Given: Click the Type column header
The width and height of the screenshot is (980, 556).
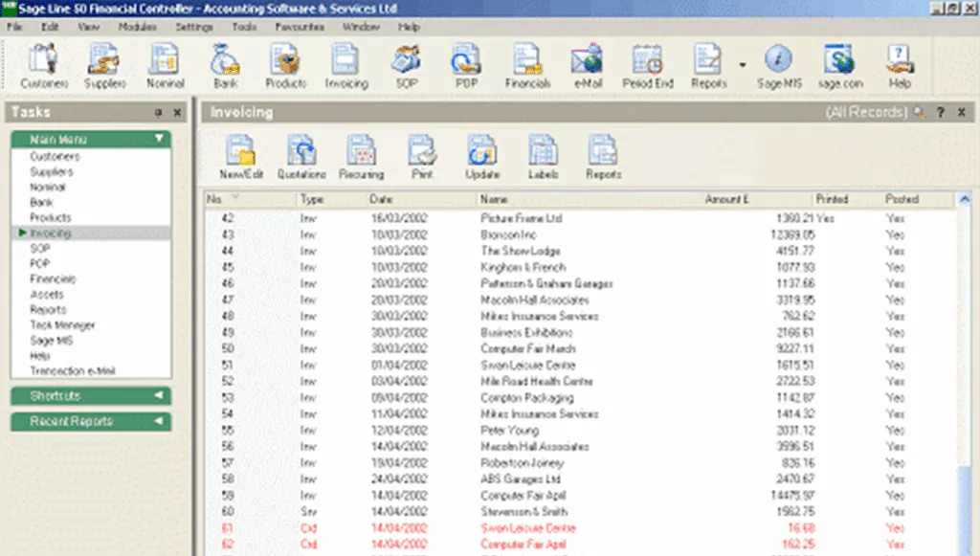Looking at the screenshot, I should [x=331, y=199].
